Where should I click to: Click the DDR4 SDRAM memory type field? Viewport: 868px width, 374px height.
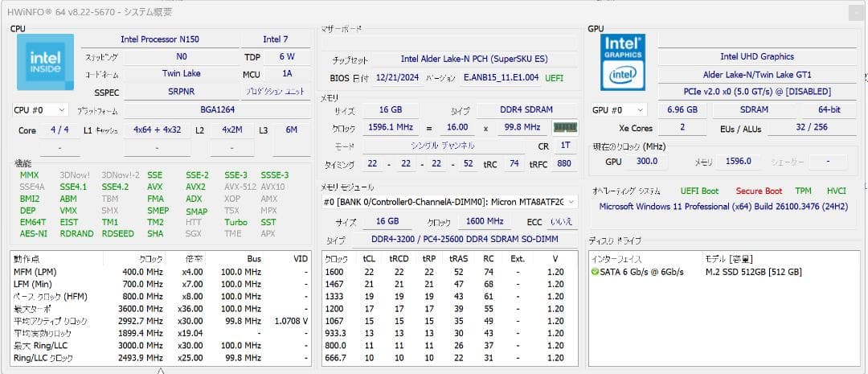click(x=527, y=109)
